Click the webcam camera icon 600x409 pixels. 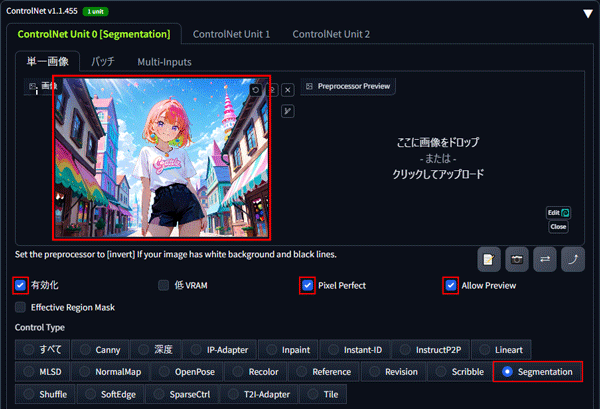click(x=517, y=258)
